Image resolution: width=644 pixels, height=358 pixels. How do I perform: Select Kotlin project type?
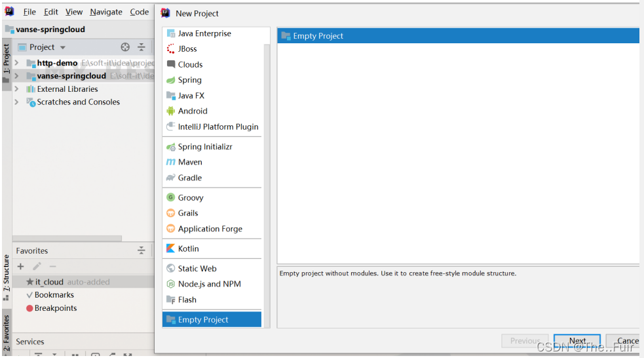pos(212,249)
